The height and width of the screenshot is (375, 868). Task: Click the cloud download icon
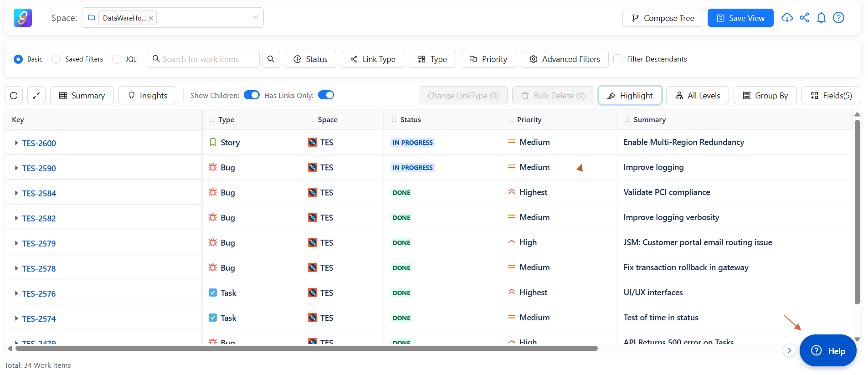pyautogui.click(x=787, y=18)
